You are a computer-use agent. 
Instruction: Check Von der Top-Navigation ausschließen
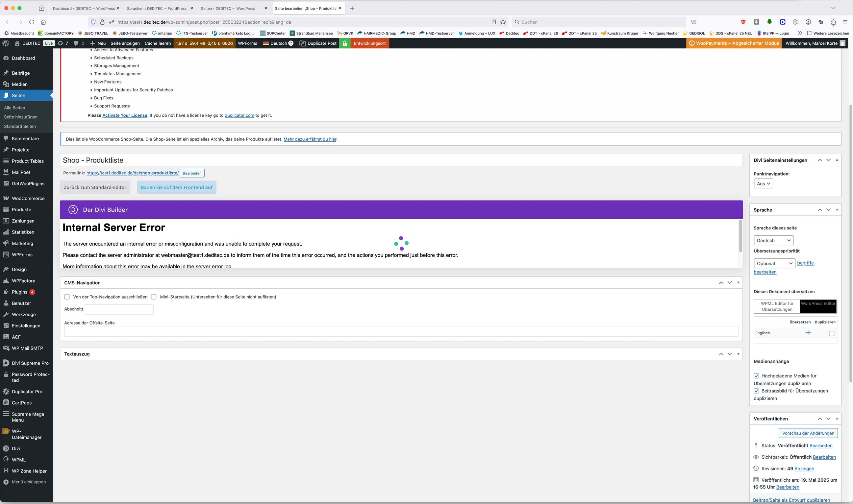click(67, 297)
